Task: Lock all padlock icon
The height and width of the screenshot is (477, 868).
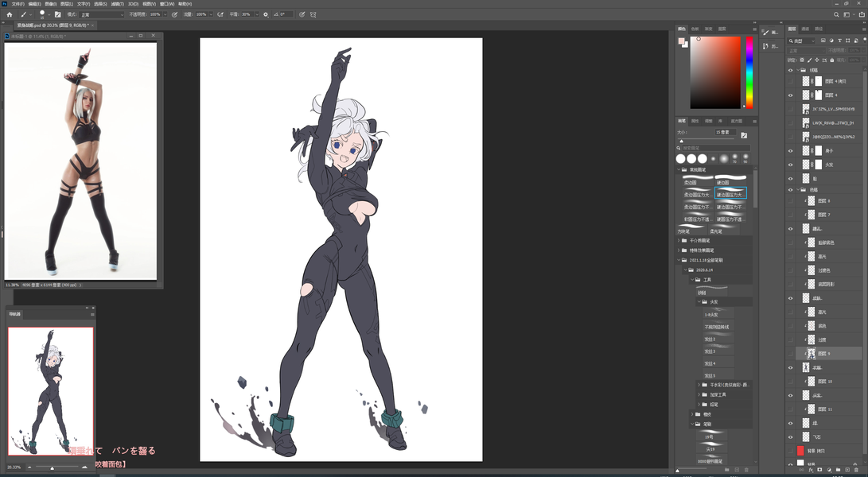Action: 831,60
